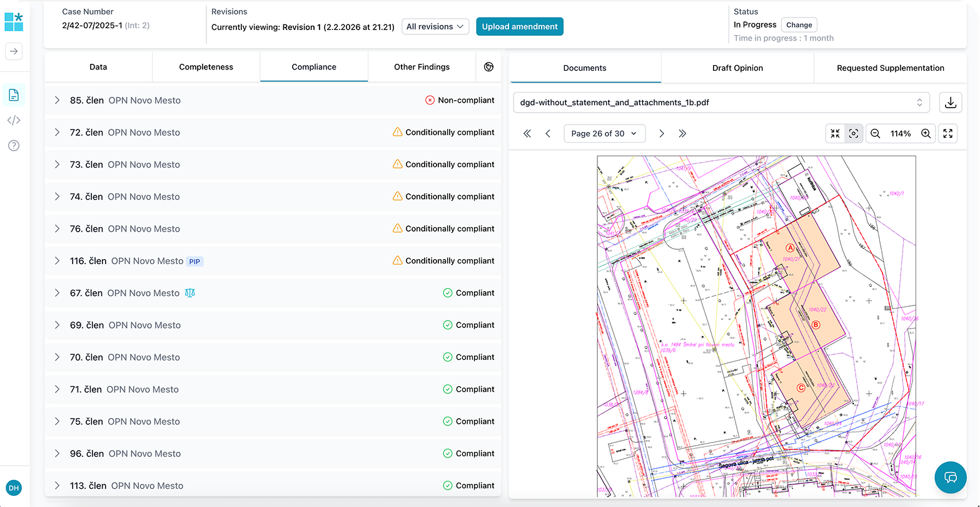
Task: Expand the 85. člen Non-compliant row
Action: [57, 100]
